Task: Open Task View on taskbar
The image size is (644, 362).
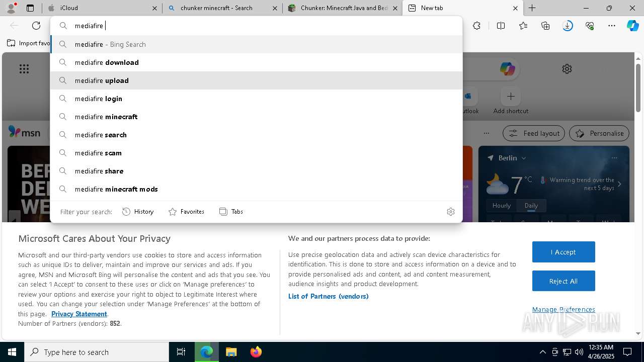Action: tap(181, 352)
